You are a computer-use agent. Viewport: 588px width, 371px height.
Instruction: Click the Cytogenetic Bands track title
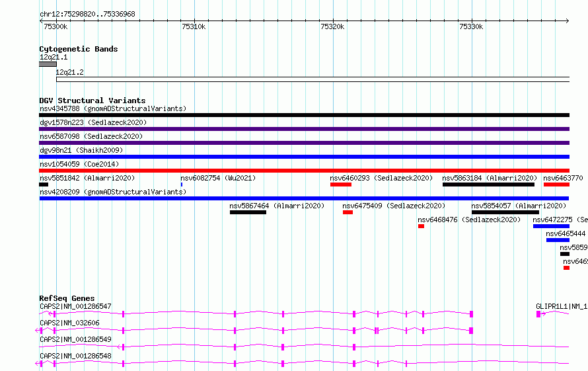pos(79,49)
